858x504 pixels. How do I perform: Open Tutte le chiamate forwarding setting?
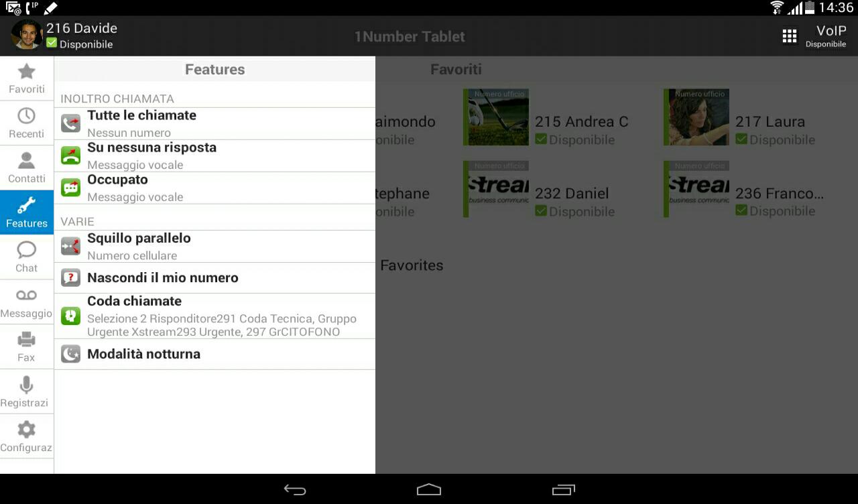click(x=214, y=123)
